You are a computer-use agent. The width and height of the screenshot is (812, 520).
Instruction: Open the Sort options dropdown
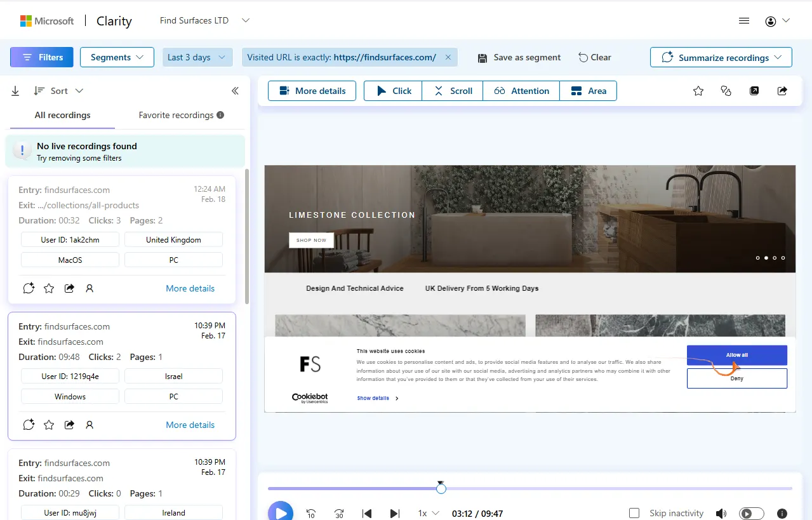coord(58,91)
